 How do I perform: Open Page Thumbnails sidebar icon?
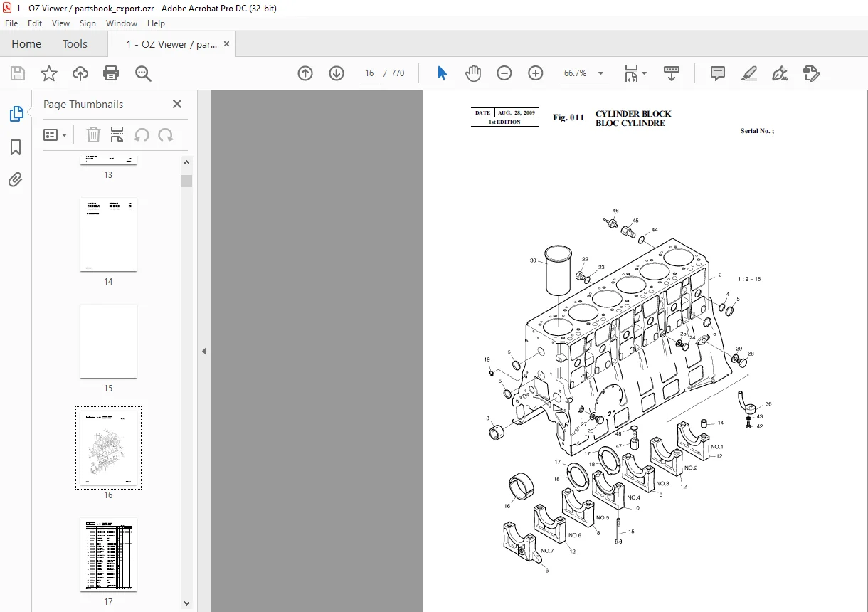pos(16,114)
